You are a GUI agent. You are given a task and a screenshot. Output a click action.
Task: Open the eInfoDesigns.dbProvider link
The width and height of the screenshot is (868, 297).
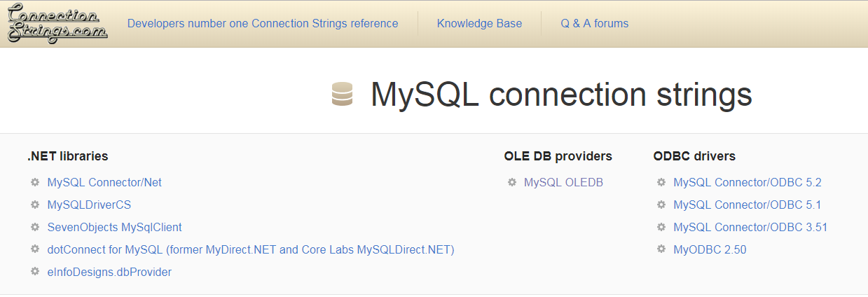coord(109,272)
